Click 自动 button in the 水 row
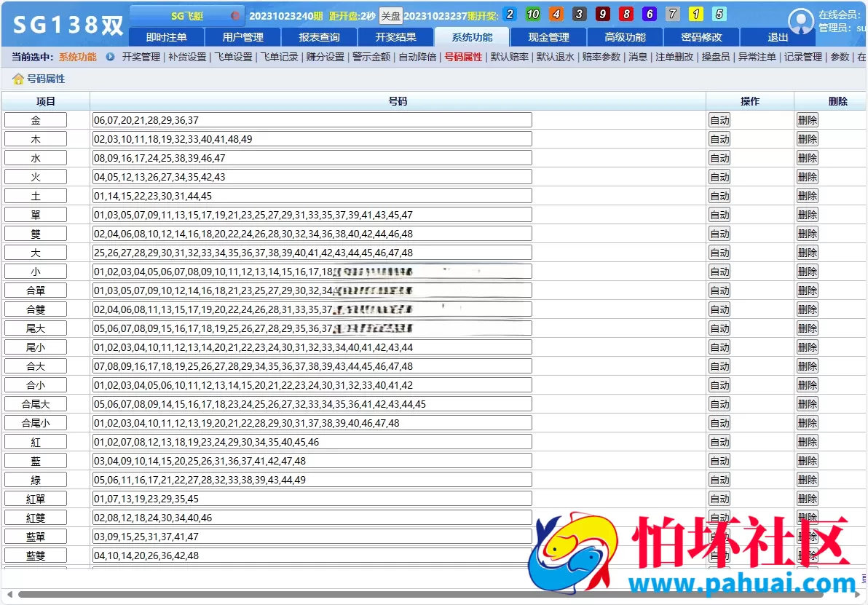Screen dimensions: 868x605 click(719, 158)
